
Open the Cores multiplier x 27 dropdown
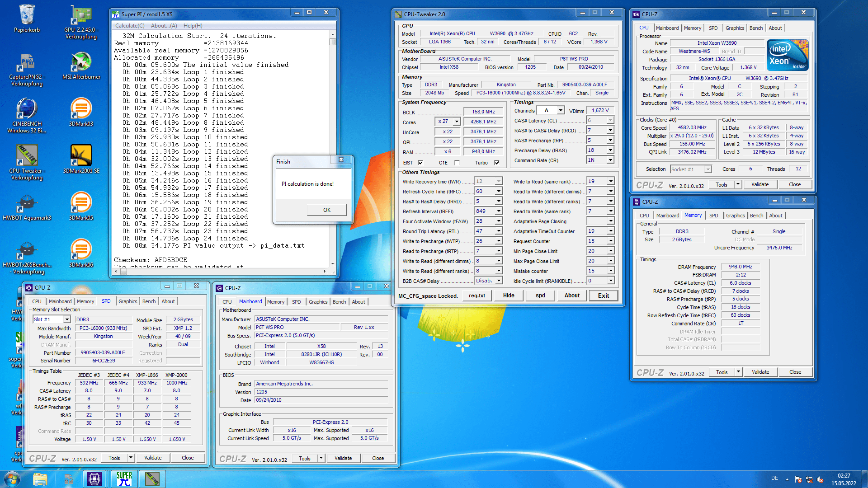(457, 122)
